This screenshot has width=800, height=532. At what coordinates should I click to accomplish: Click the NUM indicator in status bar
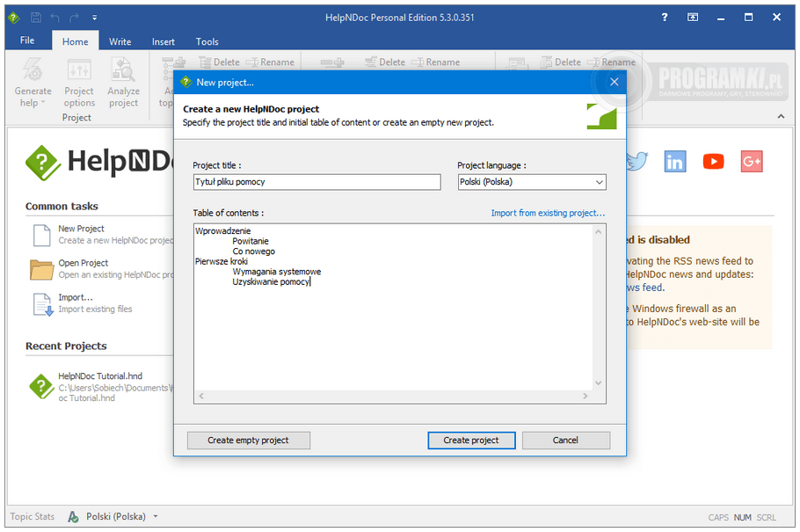[x=743, y=517]
